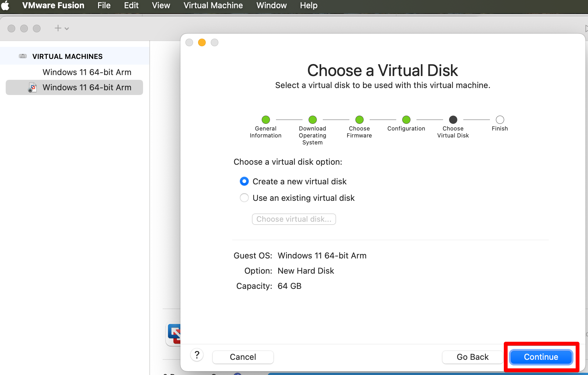Expand the add menu chevron in toolbar

point(67,29)
